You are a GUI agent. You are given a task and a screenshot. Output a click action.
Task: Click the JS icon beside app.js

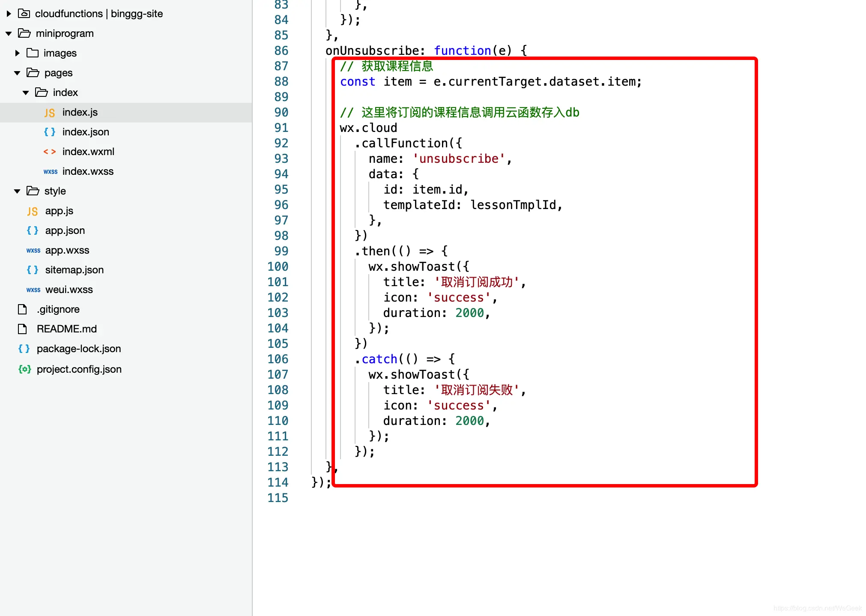click(32, 211)
